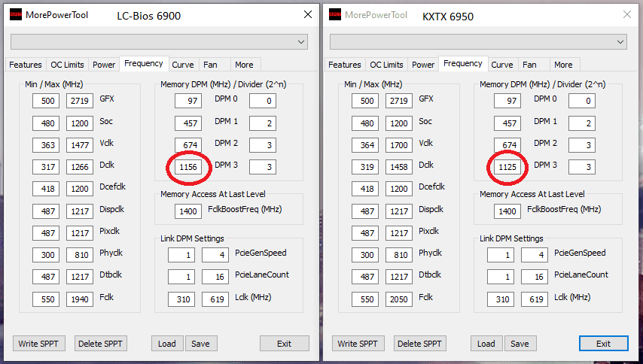Viewport: 643px width, 364px height.
Task: Click Fclk max field 1940 in LC-Bios window
Action: click(80, 299)
